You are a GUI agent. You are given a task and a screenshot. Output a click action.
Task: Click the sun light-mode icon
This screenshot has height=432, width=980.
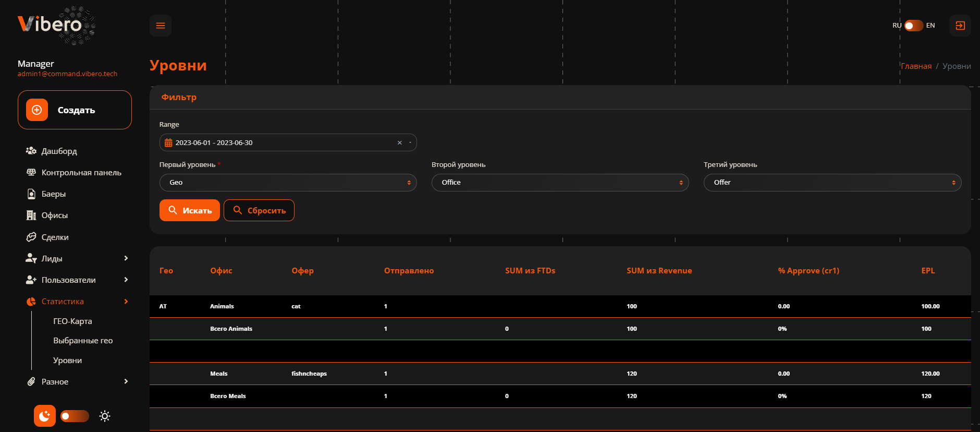pos(105,416)
